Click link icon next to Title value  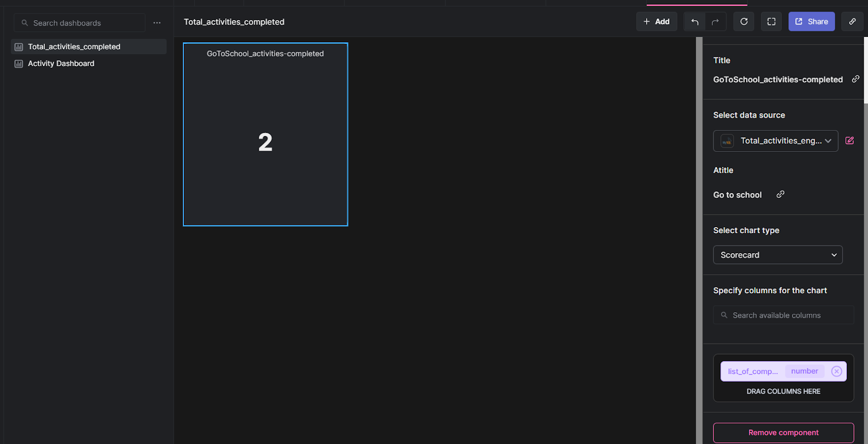[856, 79]
